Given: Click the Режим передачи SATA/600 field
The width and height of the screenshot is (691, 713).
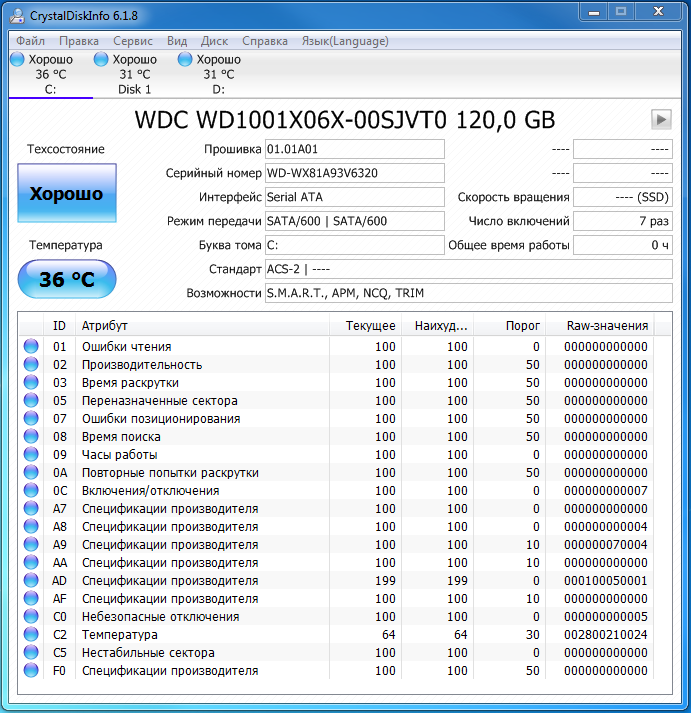Looking at the screenshot, I should (x=355, y=221).
